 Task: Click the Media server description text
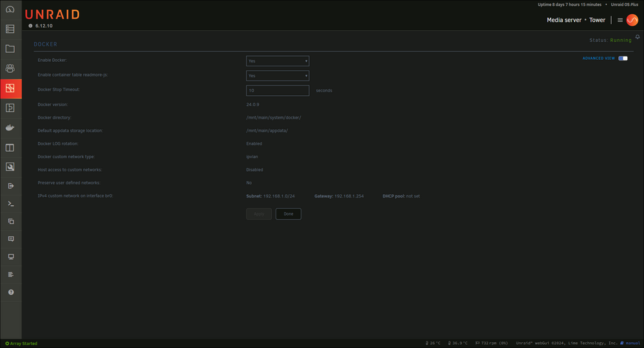564,20
